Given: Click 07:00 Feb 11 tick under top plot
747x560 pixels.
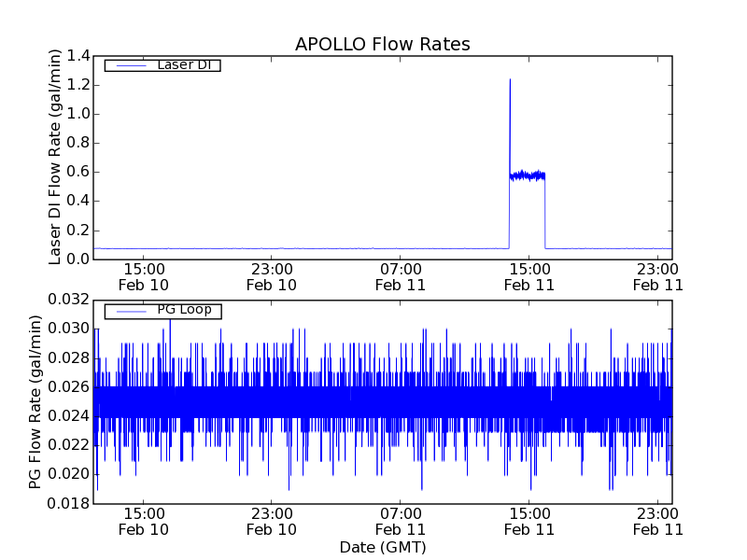Looking at the screenshot, I should pyautogui.click(x=401, y=276).
